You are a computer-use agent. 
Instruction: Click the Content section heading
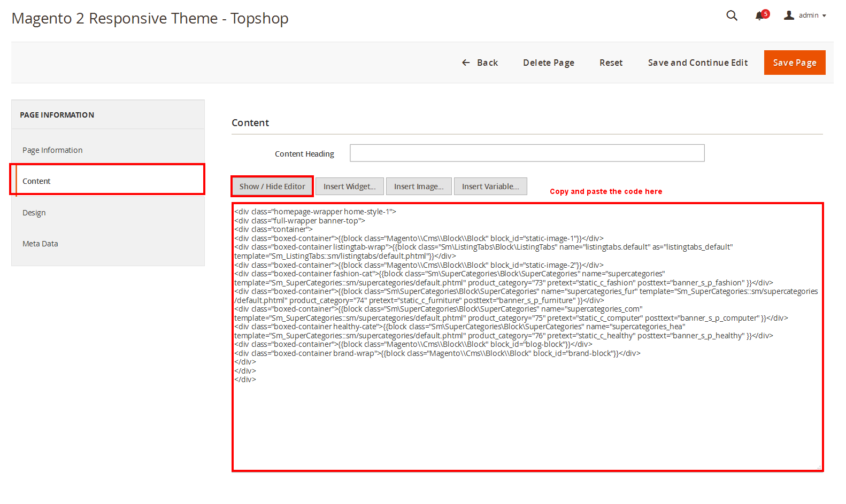pos(250,123)
